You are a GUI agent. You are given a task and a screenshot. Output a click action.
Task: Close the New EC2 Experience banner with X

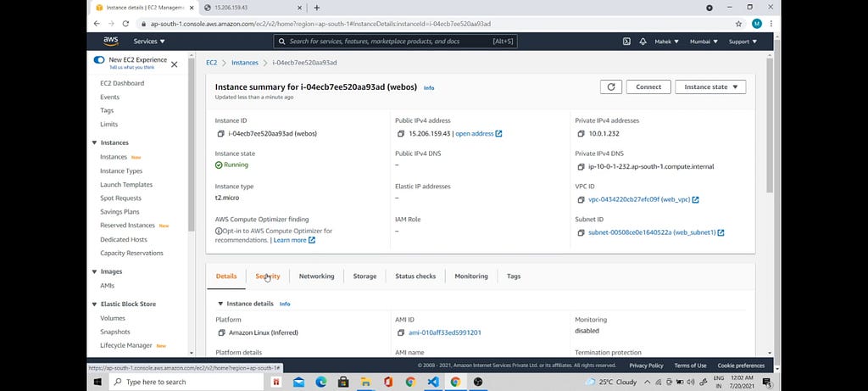pyautogui.click(x=174, y=64)
